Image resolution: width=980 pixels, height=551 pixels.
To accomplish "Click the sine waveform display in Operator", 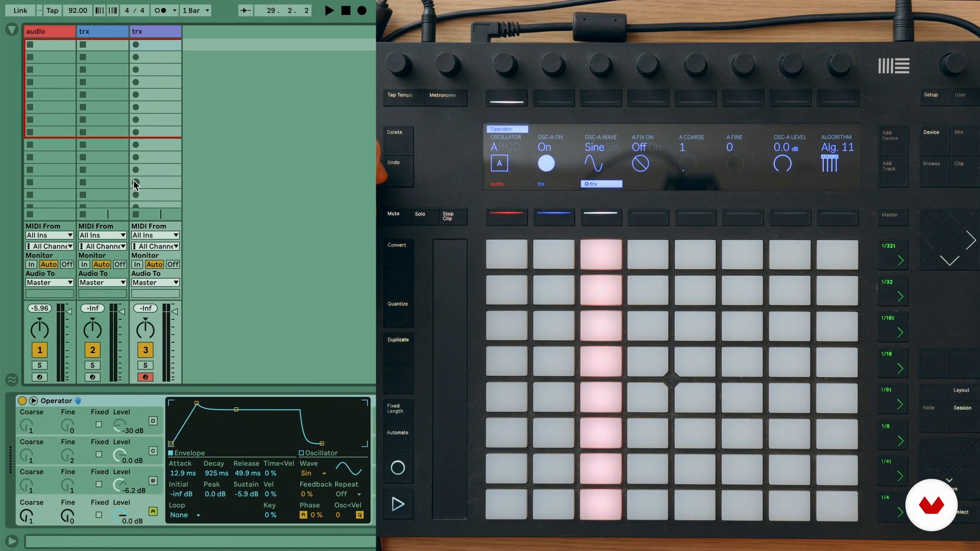I will (x=349, y=468).
